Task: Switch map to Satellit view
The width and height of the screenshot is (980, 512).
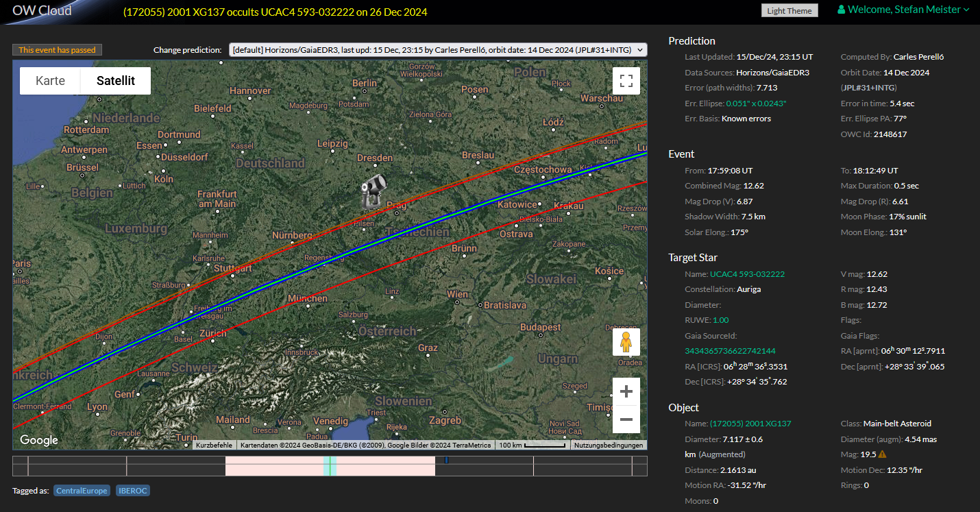Action: pos(116,81)
